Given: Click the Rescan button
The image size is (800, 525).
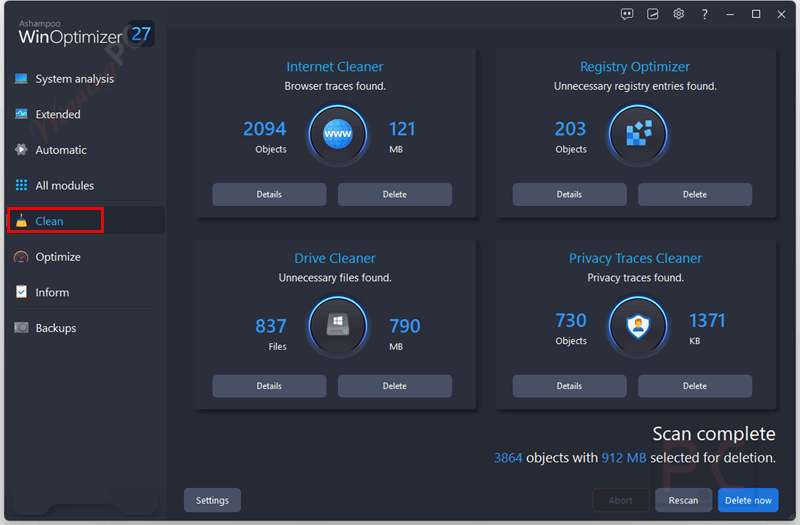Looking at the screenshot, I should pos(683,501).
